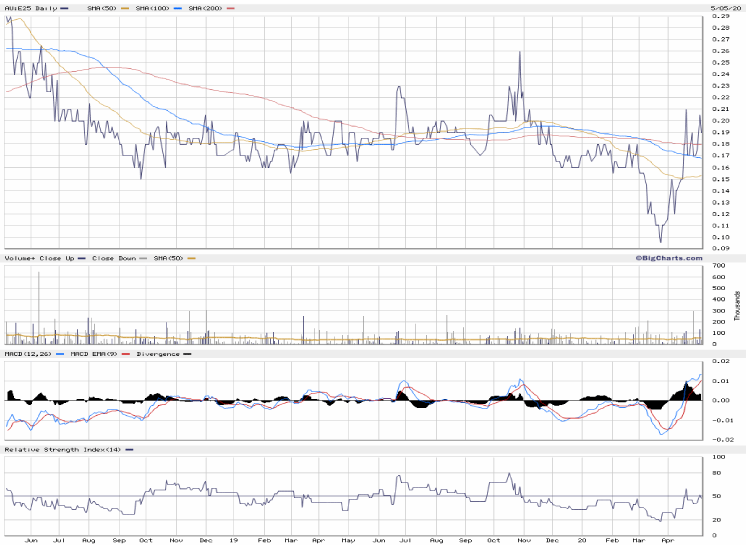The image size is (746, 547).
Task: Click the SMA(200) legend label
Action: click(x=205, y=8)
